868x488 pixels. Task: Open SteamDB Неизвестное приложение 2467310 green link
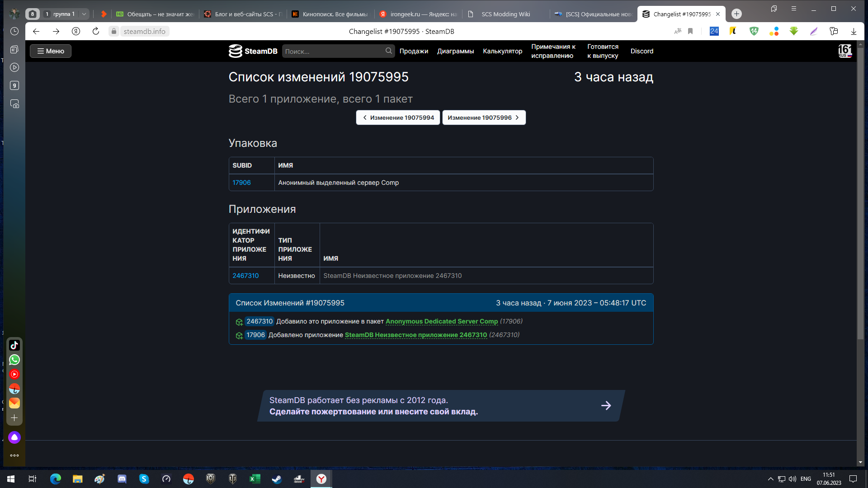pos(416,335)
